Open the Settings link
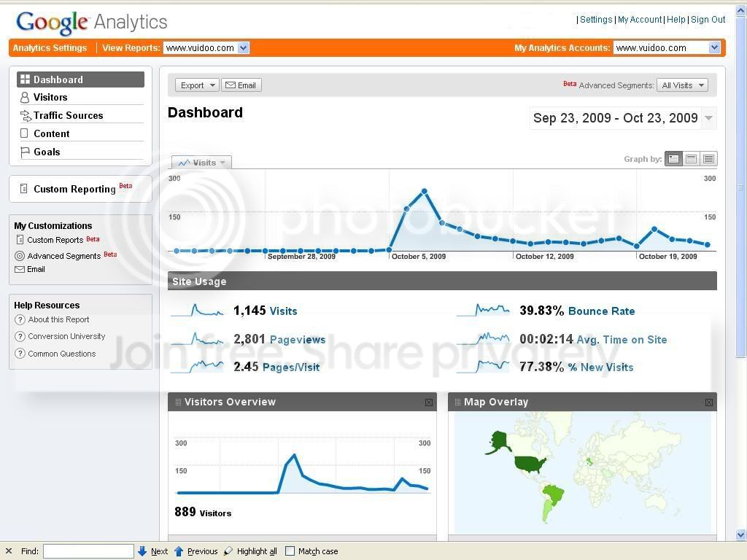Viewport: 747px width, 560px height. click(595, 20)
